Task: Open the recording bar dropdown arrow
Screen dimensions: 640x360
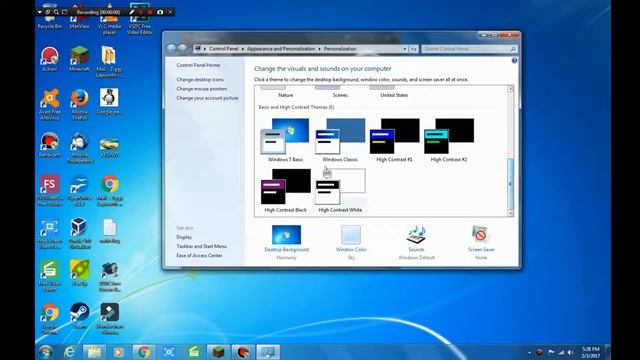Action: pos(40,12)
